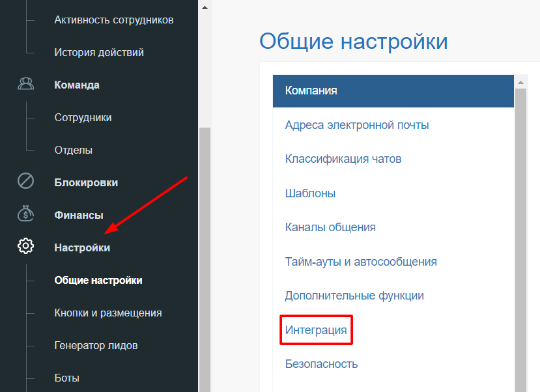Open Боты in settings sidebar
The height and width of the screenshot is (392, 540).
(66, 378)
